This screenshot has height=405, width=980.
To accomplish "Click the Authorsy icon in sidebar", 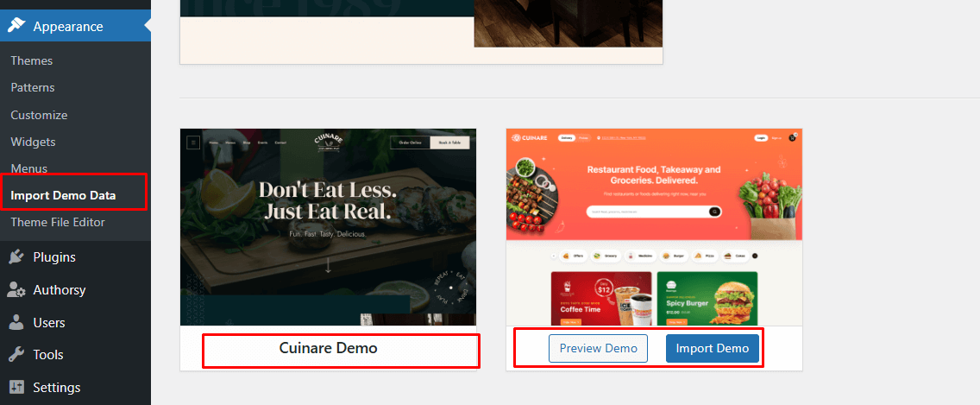I will point(16,290).
